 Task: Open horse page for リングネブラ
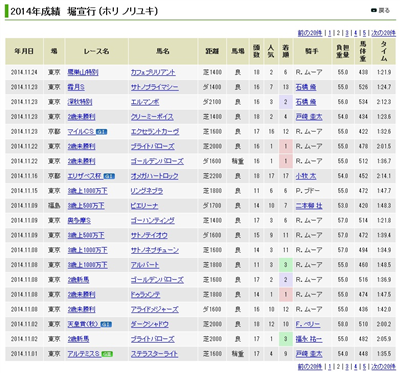(x=147, y=191)
